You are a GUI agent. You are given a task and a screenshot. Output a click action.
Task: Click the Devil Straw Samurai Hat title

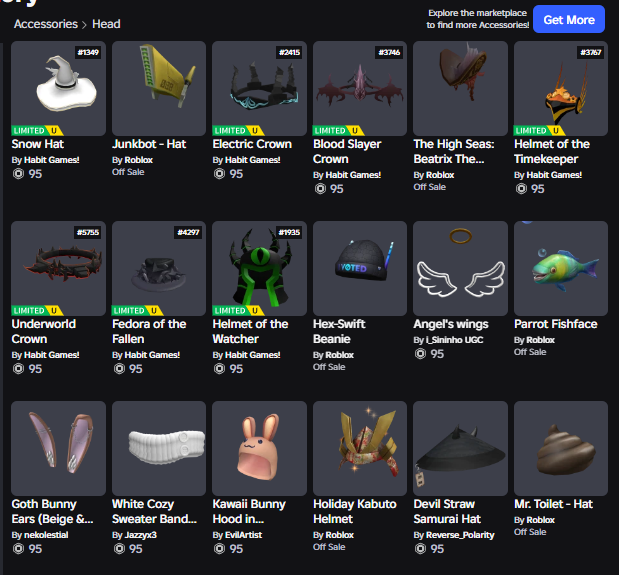click(x=447, y=511)
